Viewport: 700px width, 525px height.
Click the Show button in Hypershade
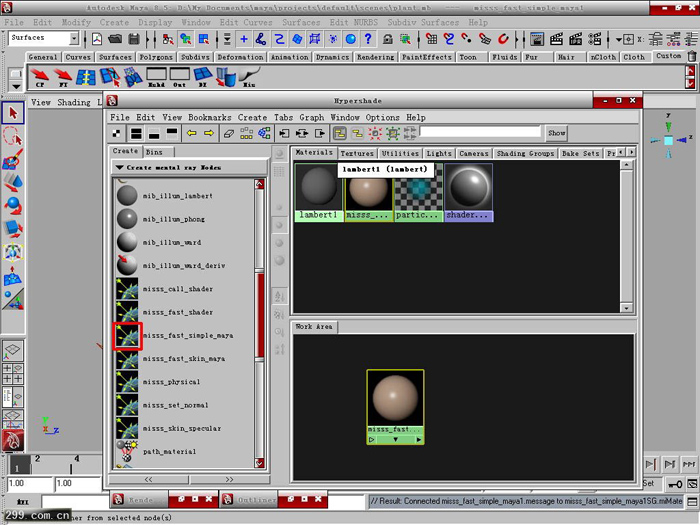(557, 133)
